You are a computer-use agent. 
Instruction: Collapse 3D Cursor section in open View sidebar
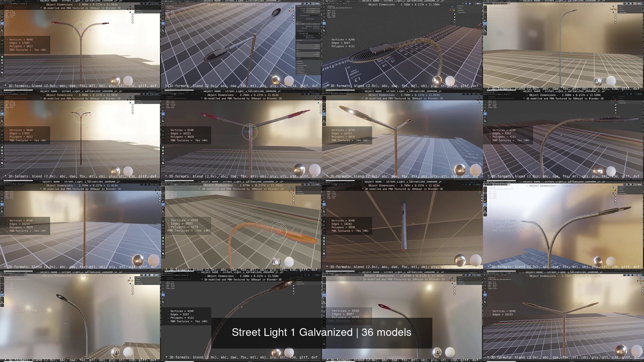pos(299,40)
